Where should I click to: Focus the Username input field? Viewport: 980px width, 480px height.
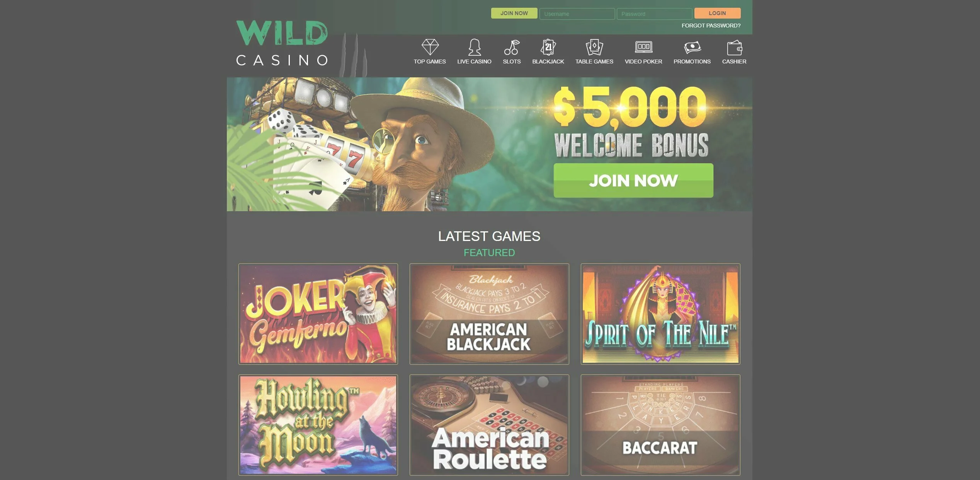coord(577,14)
